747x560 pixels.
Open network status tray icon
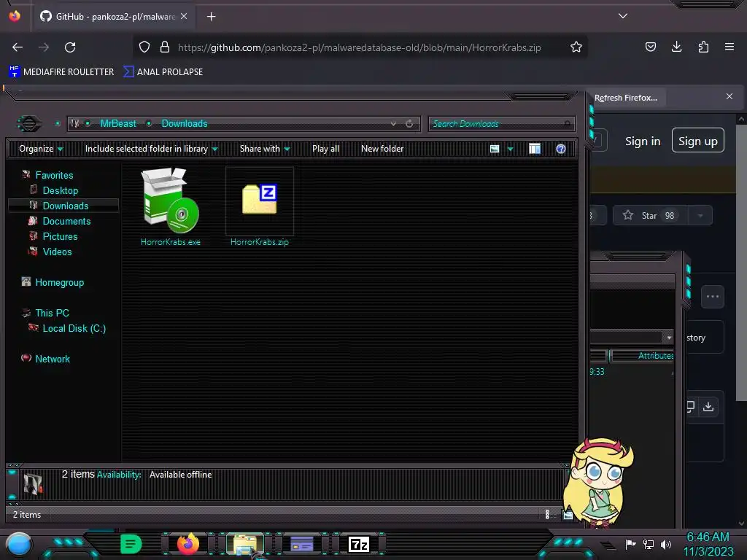(x=649, y=544)
